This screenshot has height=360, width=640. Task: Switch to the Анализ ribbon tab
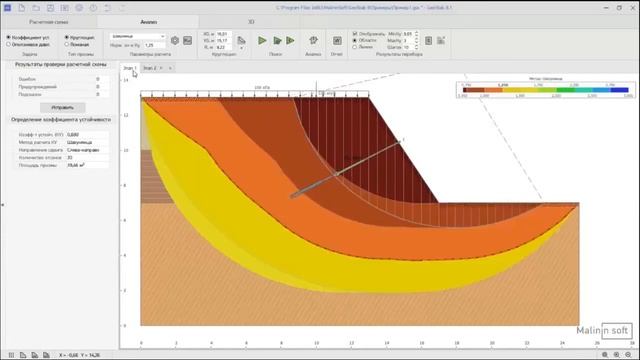[149, 22]
